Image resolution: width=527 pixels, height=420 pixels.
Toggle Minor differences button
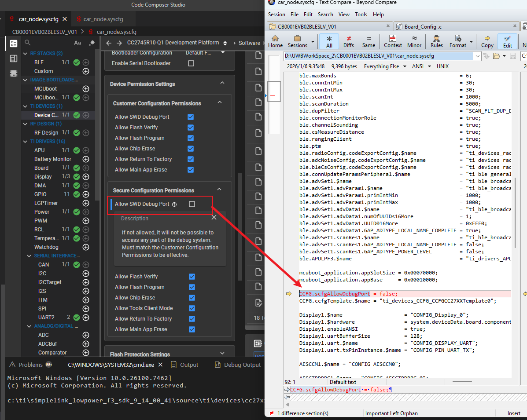pyautogui.click(x=414, y=41)
